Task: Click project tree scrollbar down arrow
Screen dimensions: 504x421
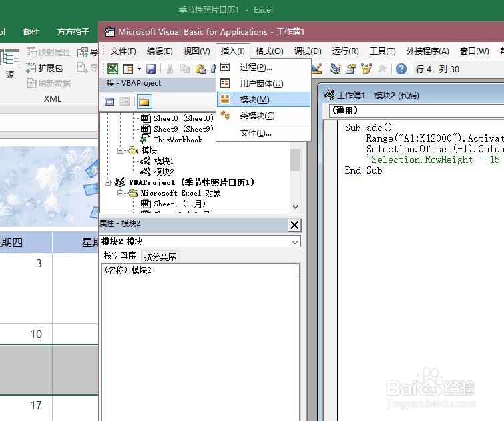Action: pyautogui.click(x=296, y=207)
